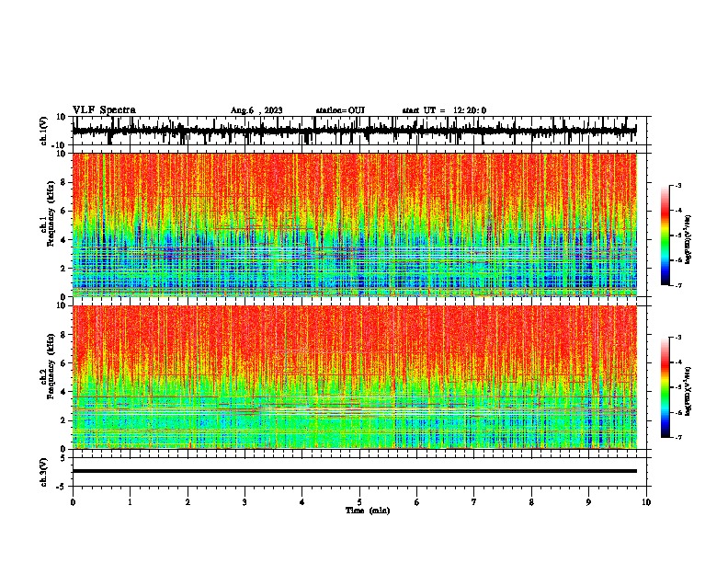Click the "VLF Spectra" title text

tap(104, 110)
